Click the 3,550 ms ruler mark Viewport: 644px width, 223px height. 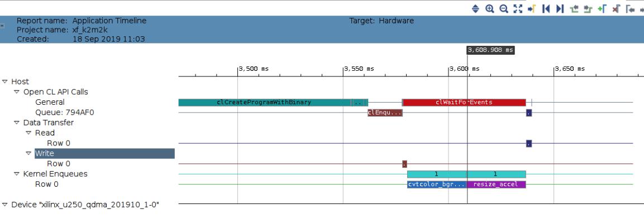(359, 69)
